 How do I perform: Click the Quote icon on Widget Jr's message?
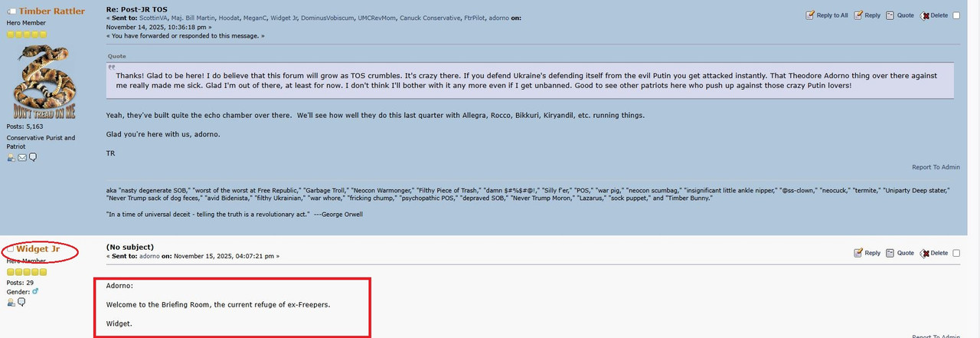coord(890,253)
